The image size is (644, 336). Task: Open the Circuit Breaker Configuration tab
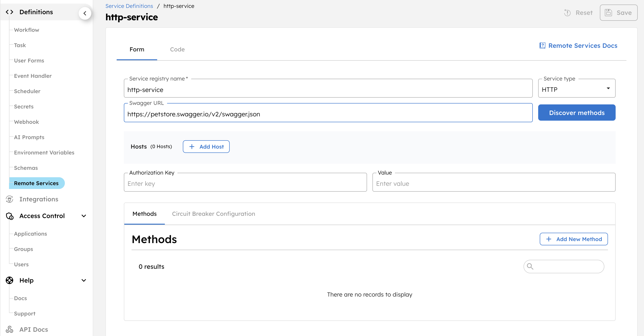[213, 214]
